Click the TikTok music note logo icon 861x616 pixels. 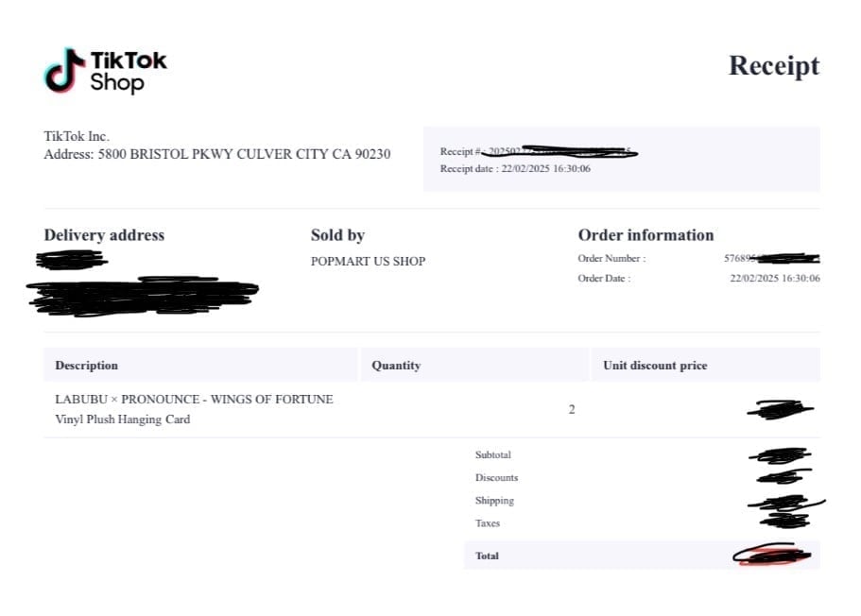(x=65, y=70)
